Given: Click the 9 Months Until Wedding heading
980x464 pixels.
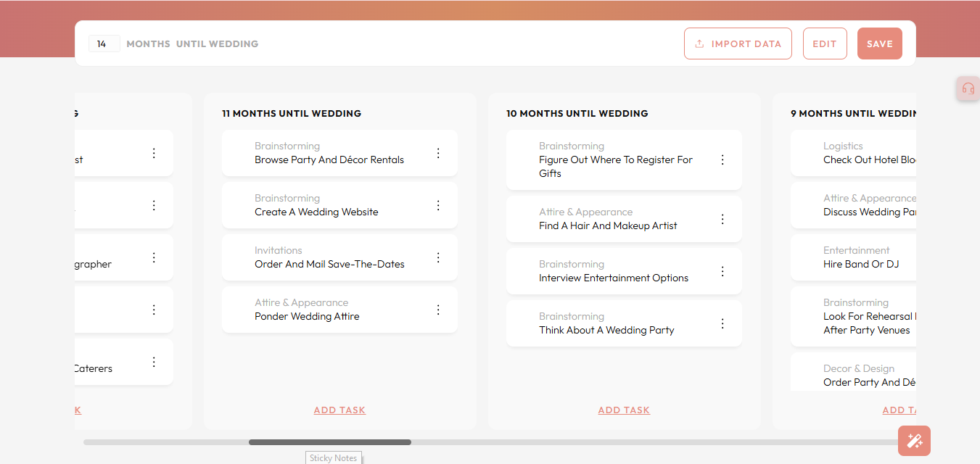Looking at the screenshot, I should tap(853, 113).
